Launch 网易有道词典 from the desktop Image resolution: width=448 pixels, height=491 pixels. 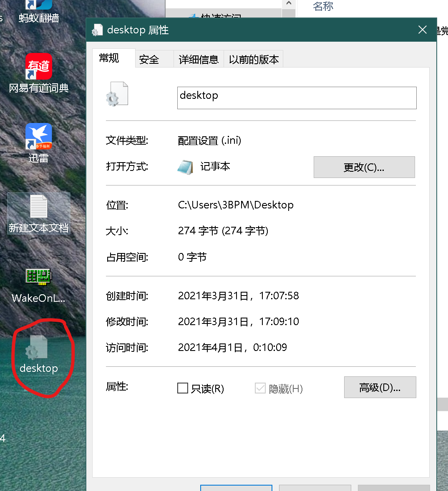(x=38, y=67)
